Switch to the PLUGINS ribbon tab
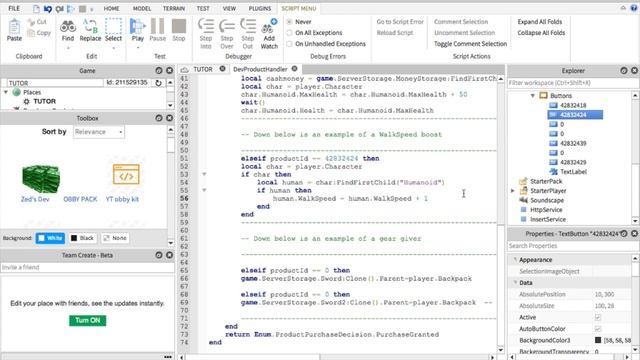The height and width of the screenshot is (360, 640). [260, 8]
